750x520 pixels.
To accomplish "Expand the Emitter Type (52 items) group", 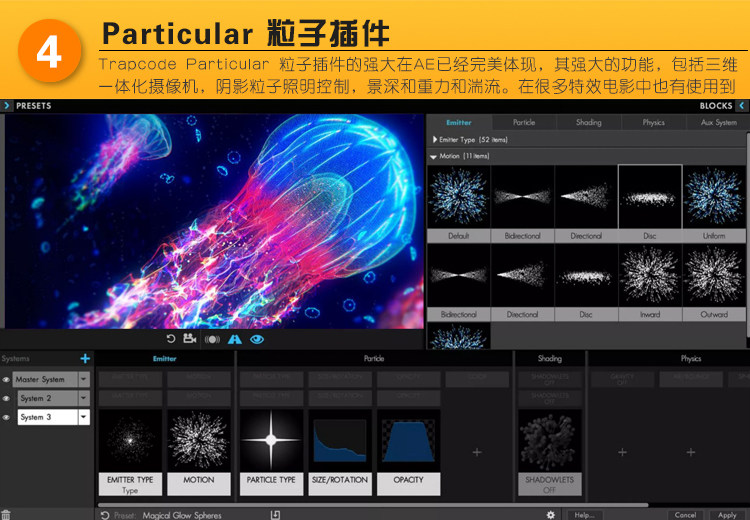I will tap(434, 140).
